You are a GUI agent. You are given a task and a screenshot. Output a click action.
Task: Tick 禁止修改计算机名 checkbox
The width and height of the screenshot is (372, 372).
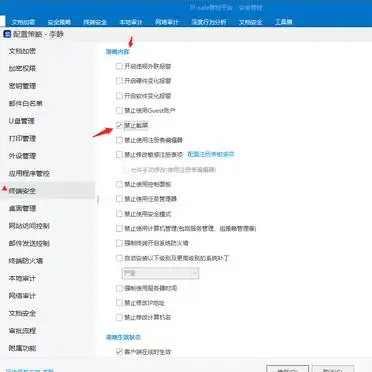click(119, 317)
